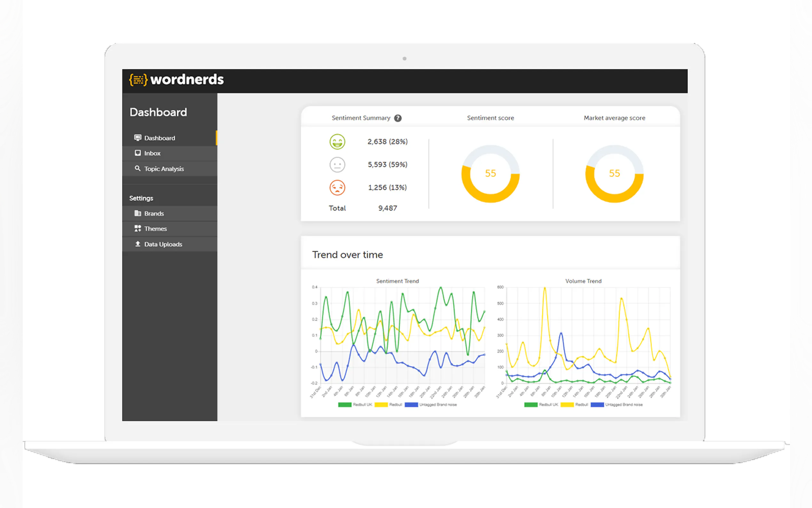Click the green happy face sentiment icon

(337, 142)
